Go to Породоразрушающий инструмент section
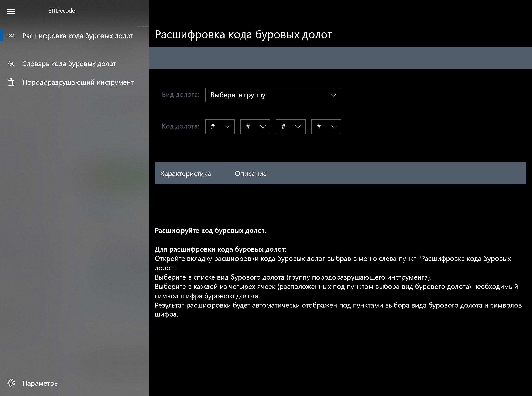Screen dimensions: 532x396 pos(78,82)
